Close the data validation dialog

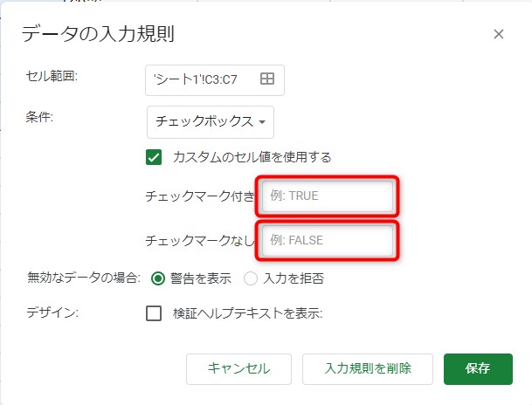[499, 35]
